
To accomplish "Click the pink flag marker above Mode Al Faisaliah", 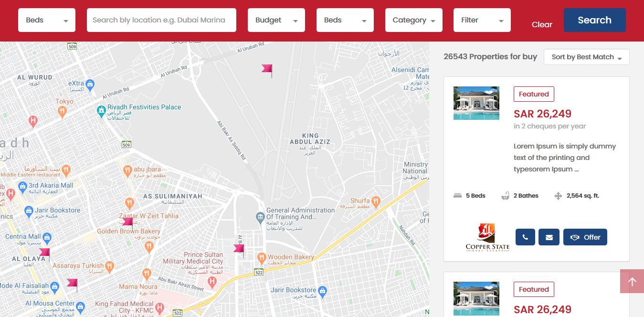I will tap(72, 285).
